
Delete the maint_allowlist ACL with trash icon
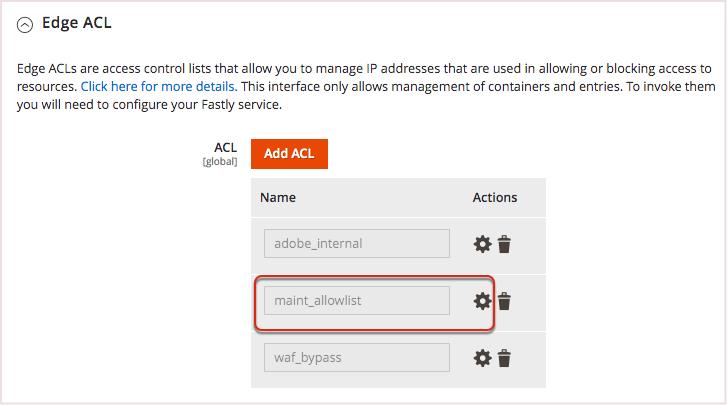click(x=505, y=301)
